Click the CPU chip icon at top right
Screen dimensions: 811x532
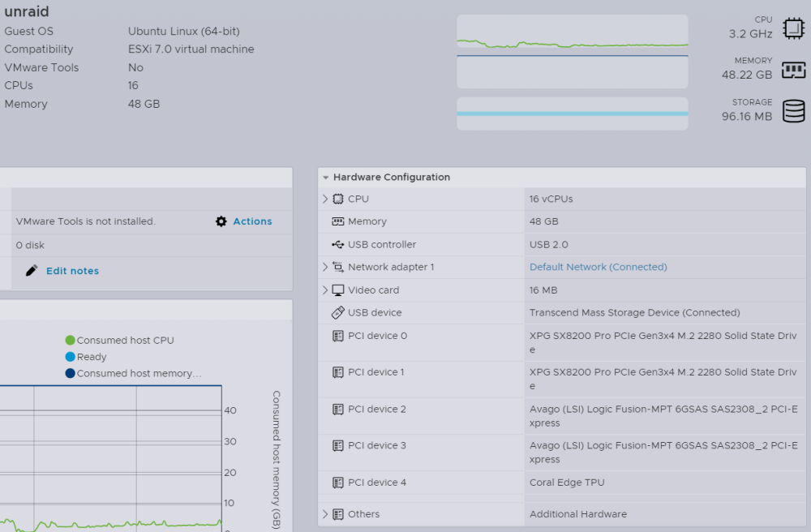point(793,28)
